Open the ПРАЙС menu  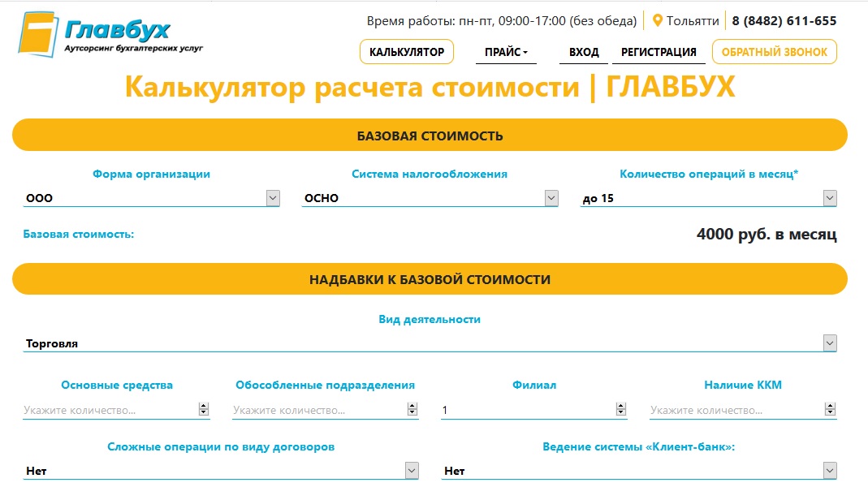[x=506, y=52]
